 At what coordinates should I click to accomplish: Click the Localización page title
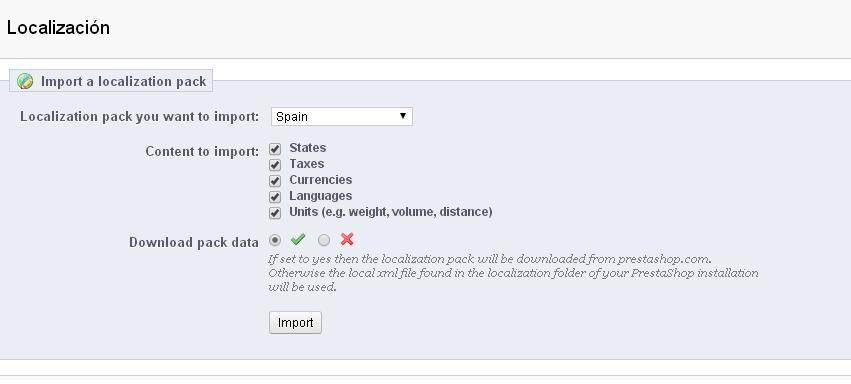58,28
